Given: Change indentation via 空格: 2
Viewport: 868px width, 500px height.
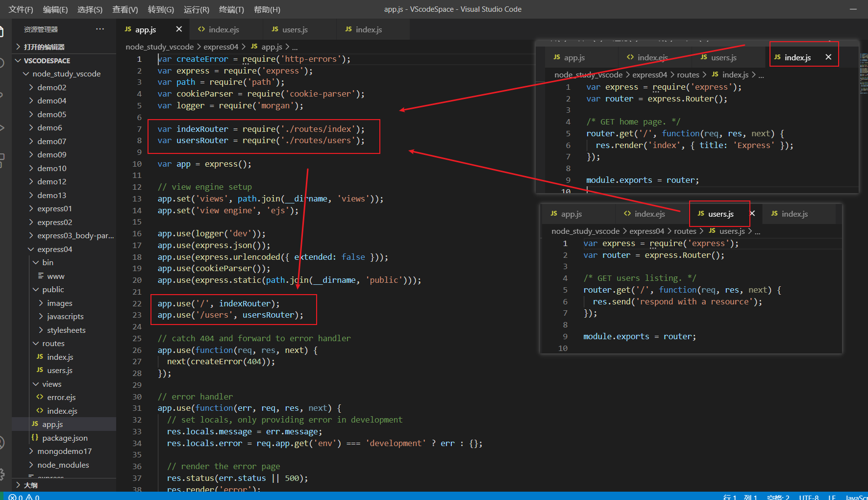Looking at the screenshot, I should 778,497.
